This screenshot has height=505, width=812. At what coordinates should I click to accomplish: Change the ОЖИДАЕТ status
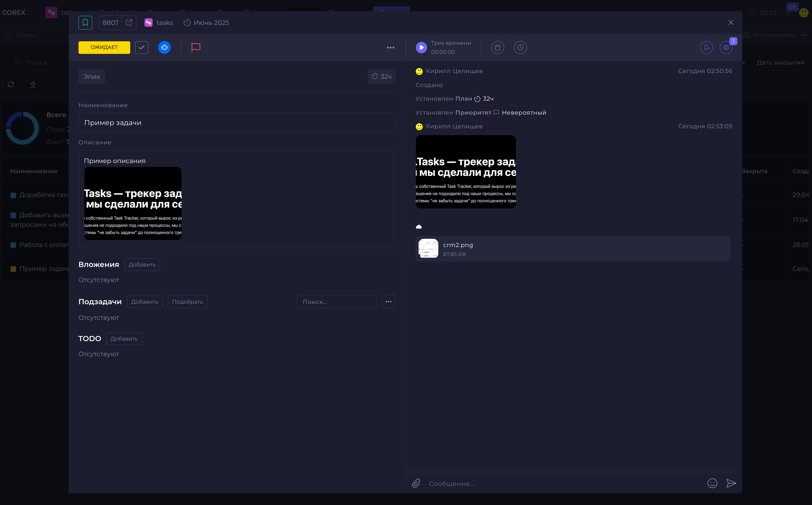coord(104,47)
